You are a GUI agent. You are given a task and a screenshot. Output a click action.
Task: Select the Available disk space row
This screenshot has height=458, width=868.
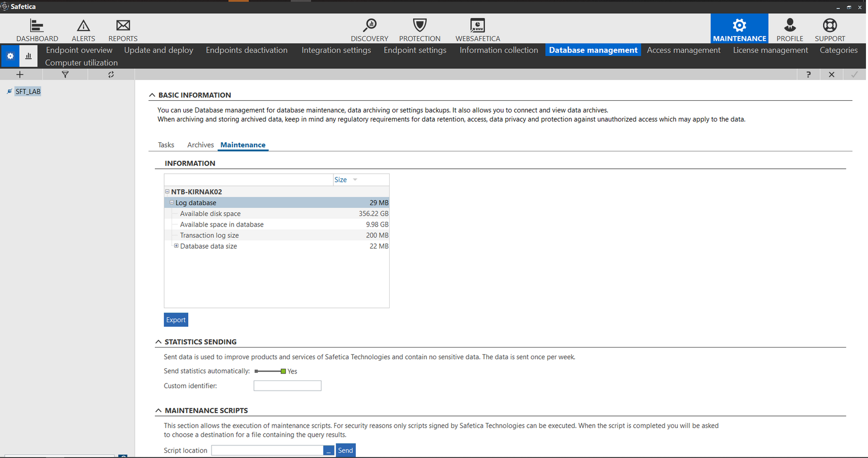[x=277, y=214]
